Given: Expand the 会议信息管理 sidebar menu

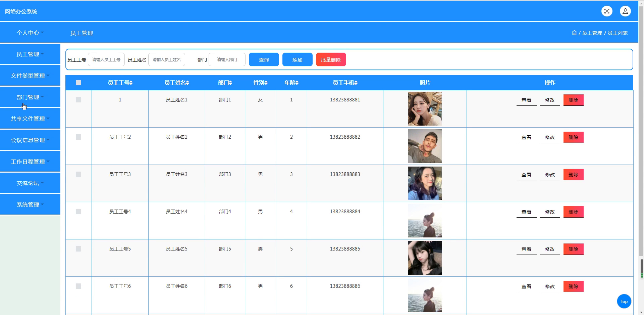Looking at the screenshot, I should (30, 140).
